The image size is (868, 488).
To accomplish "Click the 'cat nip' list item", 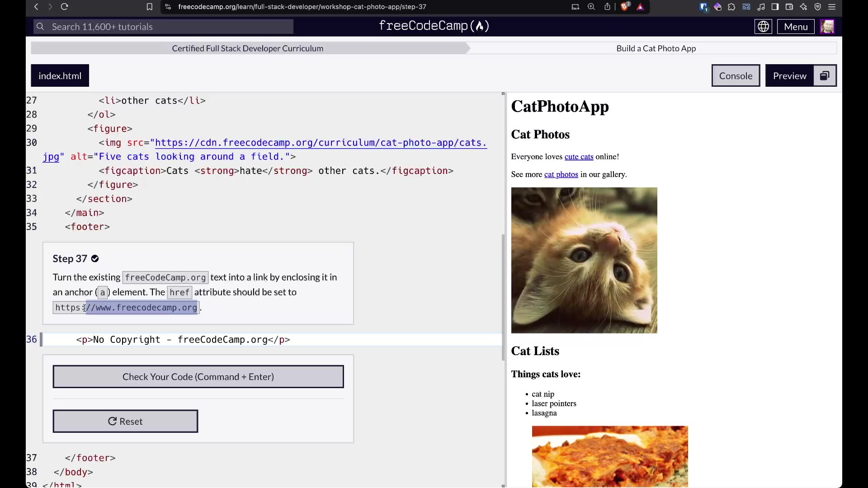I will (x=543, y=394).
